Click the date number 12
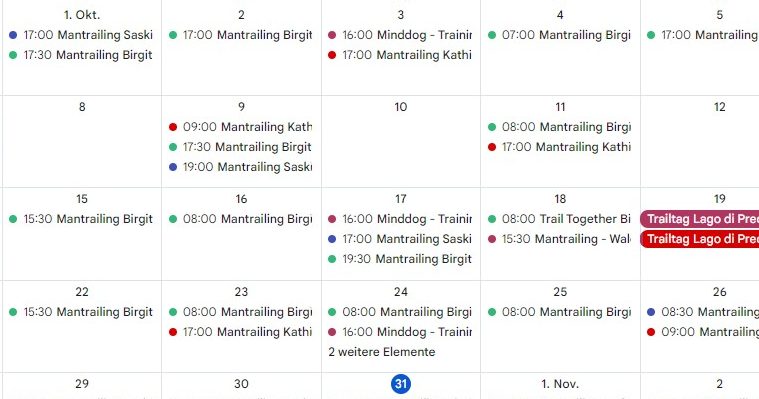 (719, 107)
